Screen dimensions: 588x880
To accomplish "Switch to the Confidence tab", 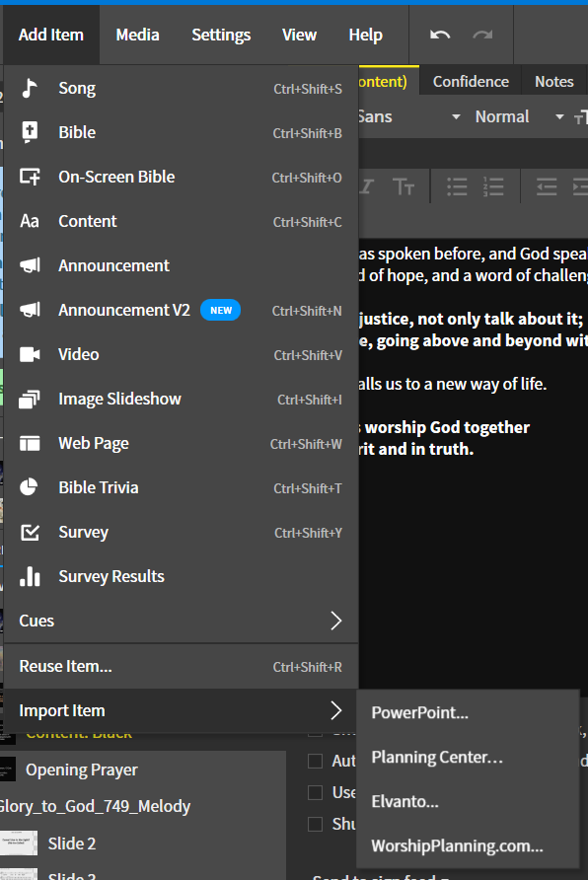I will click(470, 81).
